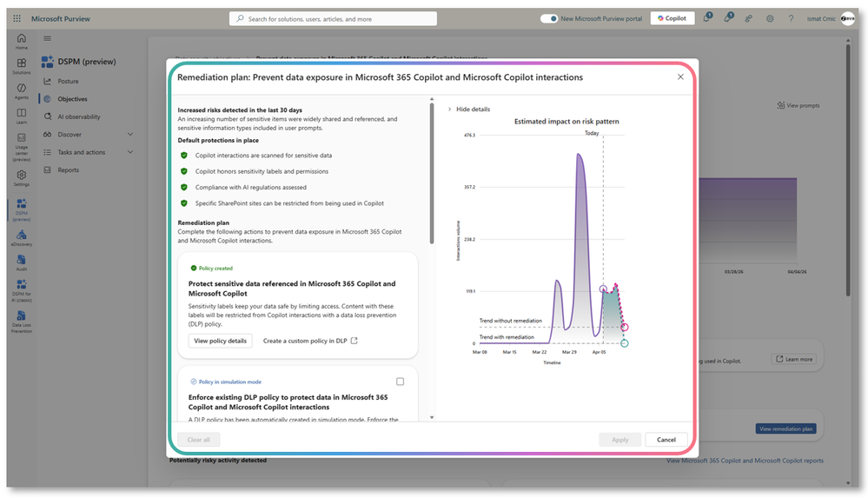This screenshot has width=868, height=498.
Task: Select Objectives in the DSPM menu
Action: tap(72, 98)
